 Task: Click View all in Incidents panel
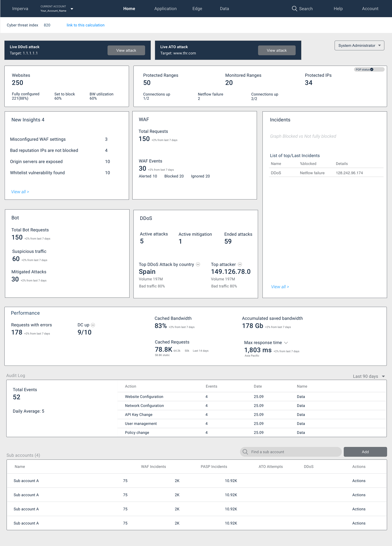[280, 287]
